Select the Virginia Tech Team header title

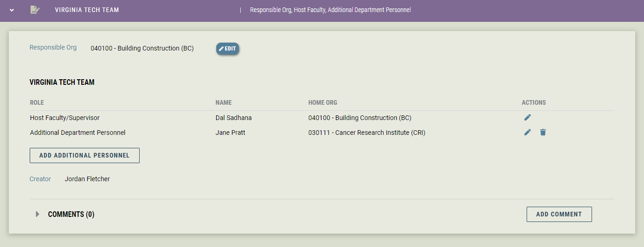(87, 10)
